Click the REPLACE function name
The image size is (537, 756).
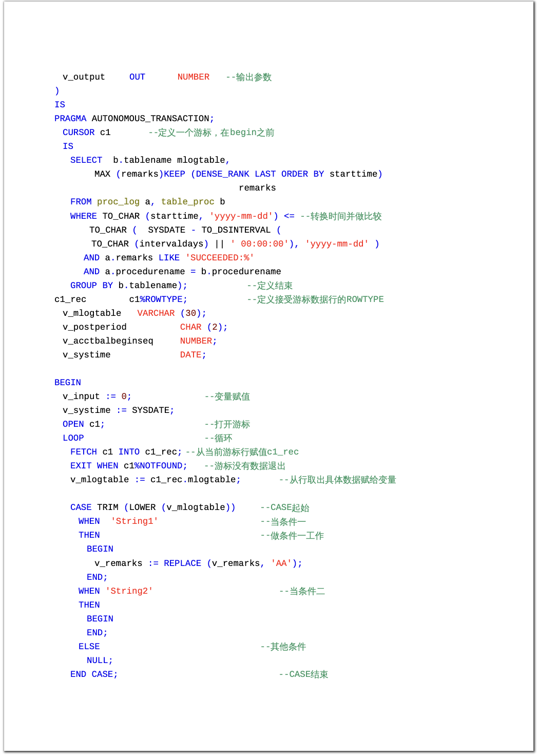pyautogui.click(x=183, y=563)
